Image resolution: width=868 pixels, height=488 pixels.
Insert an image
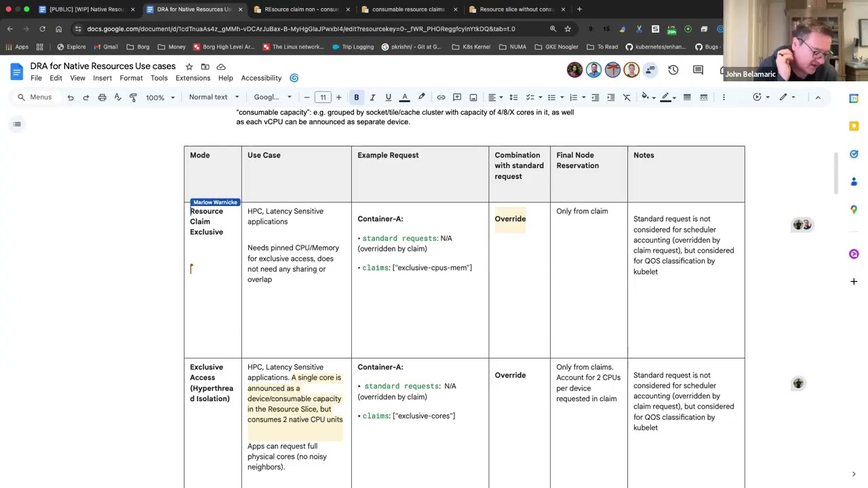coord(473,98)
